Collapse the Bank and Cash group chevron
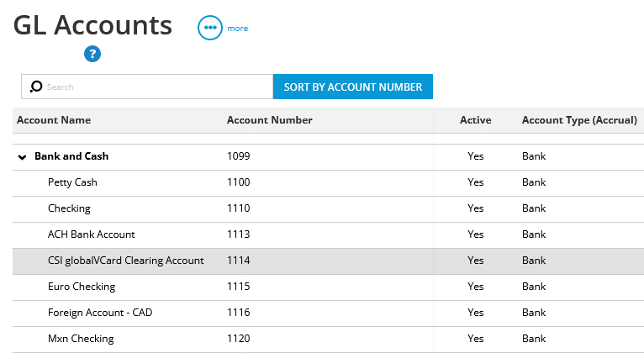644x353 pixels. tap(22, 157)
